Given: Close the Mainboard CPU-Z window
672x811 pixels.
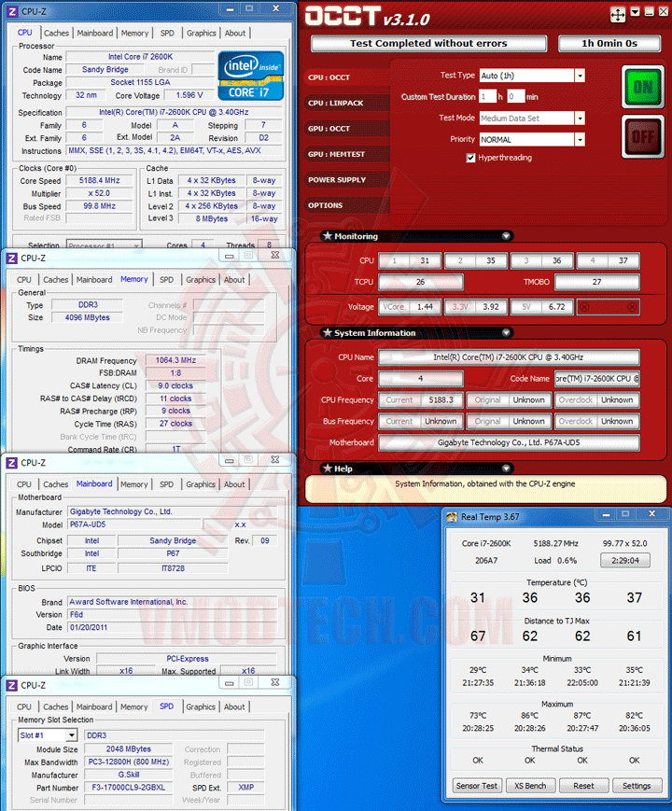Looking at the screenshot, I should click(x=275, y=460).
